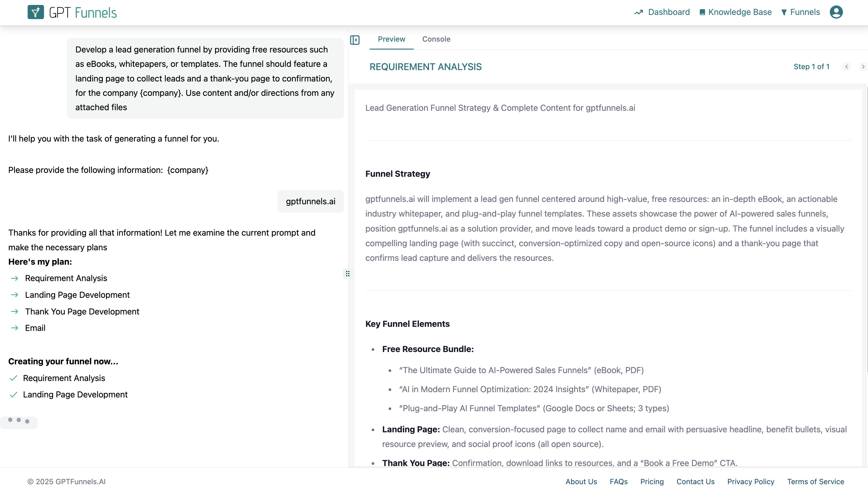Select the Preview tab
This screenshot has height=493, width=868.
coord(391,39)
